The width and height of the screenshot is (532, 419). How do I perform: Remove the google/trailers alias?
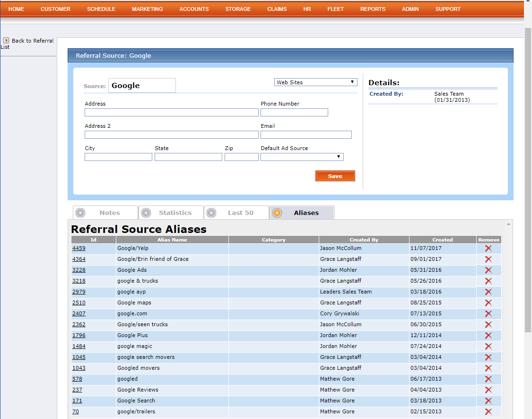pyautogui.click(x=488, y=411)
